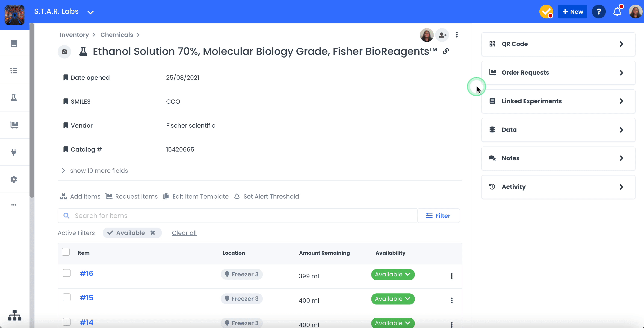Toggle the select-all checkbox in table header
The image size is (644, 328).
coord(66,252)
